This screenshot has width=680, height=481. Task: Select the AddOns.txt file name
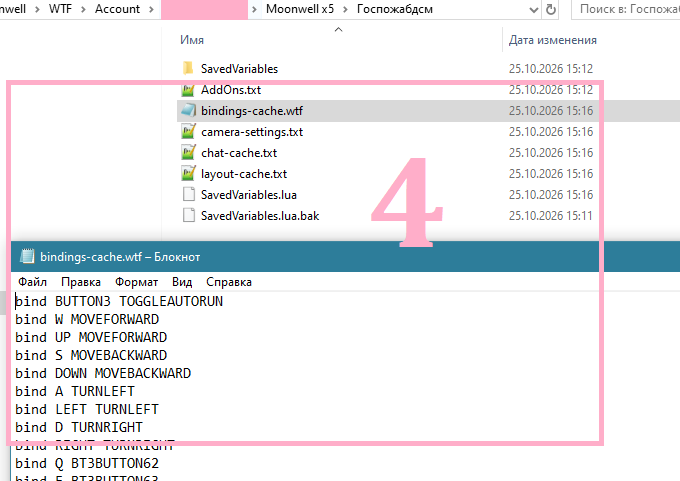pyautogui.click(x=231, y=90)
